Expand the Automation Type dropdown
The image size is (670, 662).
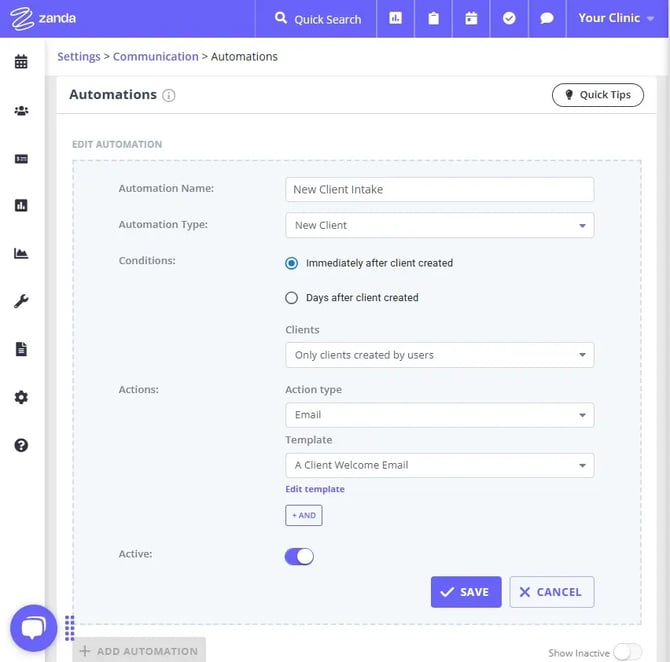[439, 225]
